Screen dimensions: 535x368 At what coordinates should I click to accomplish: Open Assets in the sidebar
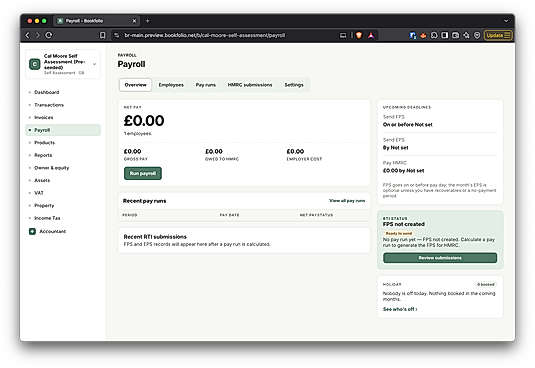pyautogui.click(x=42, y=180)
